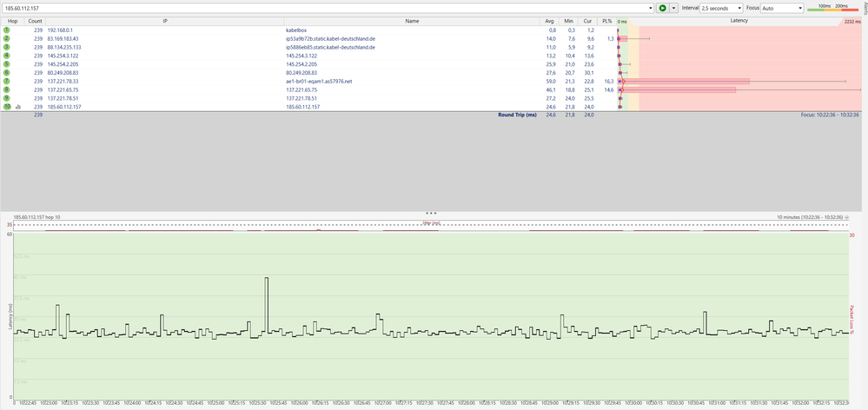The width and height of the screenshot is (868, 410).
Task: Click the tall latency spike near 10:25:30
Action: click(x=267, y=304)
